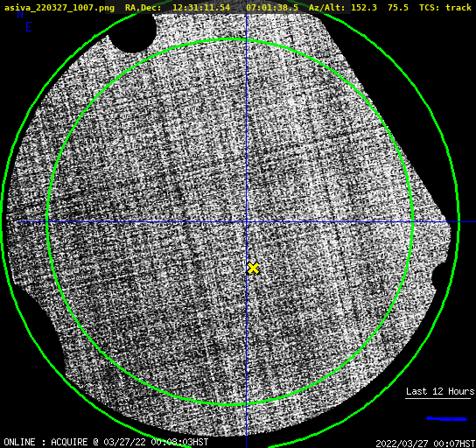Screen dimensions: 476x448
Task: Select the asiva_220327_1007.png filename text
Action: pyautogui.click(x=59, y=8)
